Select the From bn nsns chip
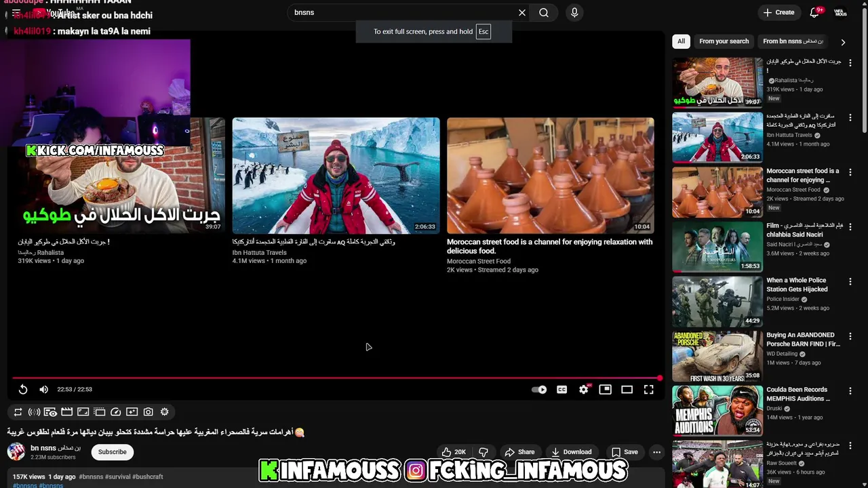The width and height of the screenshot is (868, 488). [x=793, y=41]
